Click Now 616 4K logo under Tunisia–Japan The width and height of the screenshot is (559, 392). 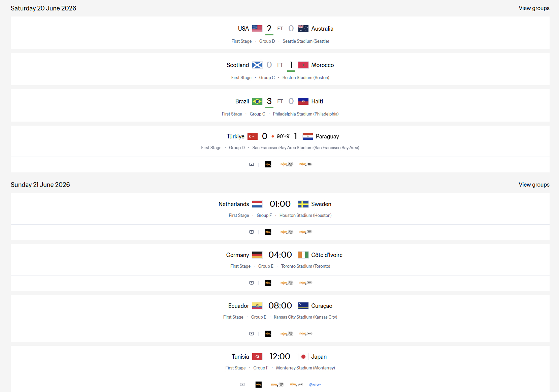click(x=277, y=385)
